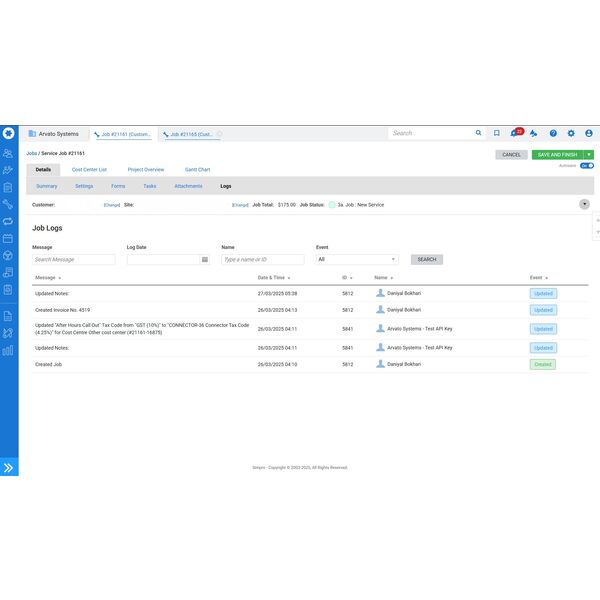Go to Settings sub-tab

pyautogui.click(x=84, y=186)
